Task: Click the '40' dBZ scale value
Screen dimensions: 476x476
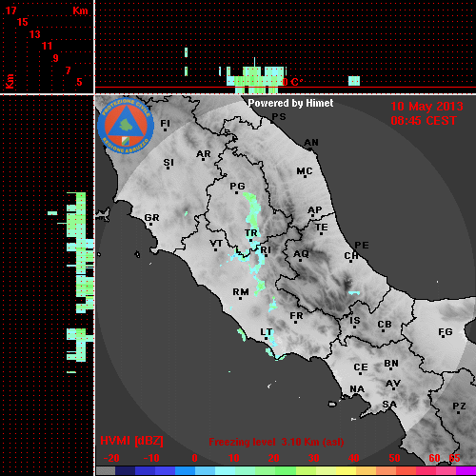Action: [x=353, y=458]
